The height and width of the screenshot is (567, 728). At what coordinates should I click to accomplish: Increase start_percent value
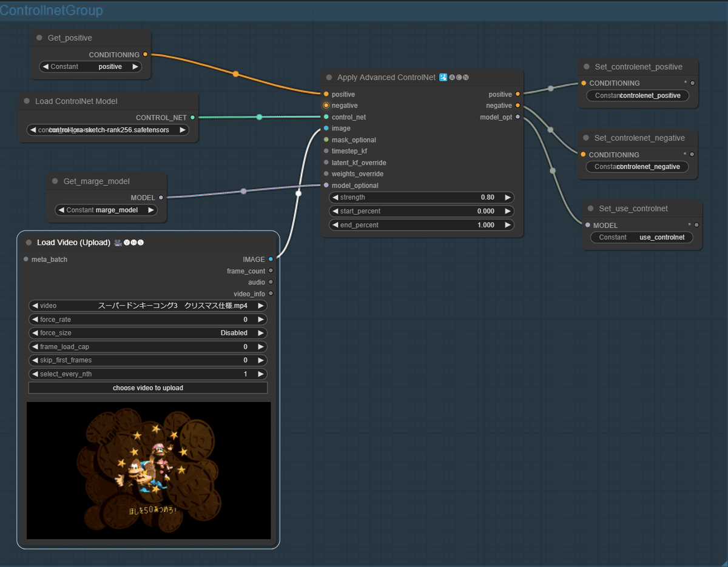[508, 211]
